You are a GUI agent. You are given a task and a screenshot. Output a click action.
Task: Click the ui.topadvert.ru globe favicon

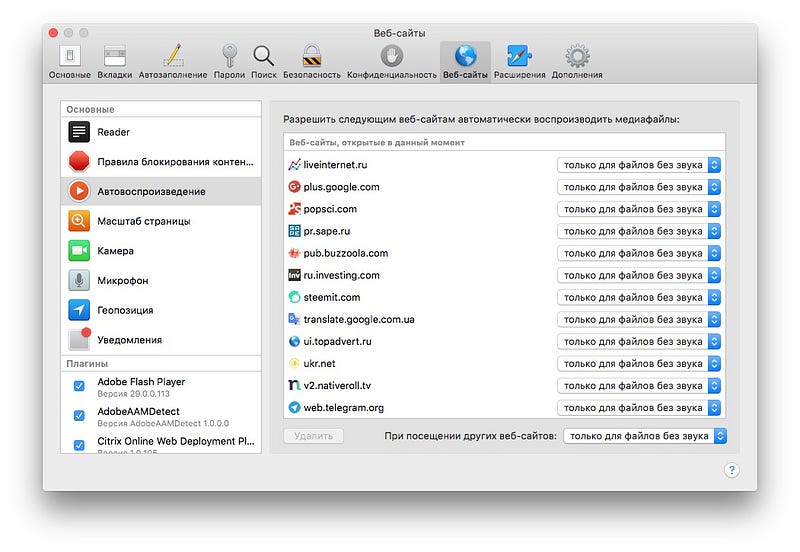point(294,341)
